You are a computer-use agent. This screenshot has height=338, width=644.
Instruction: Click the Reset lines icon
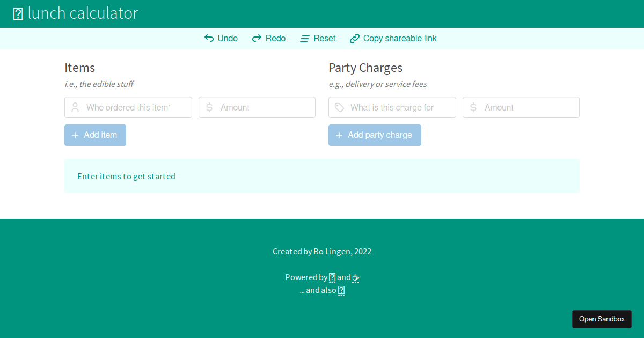(304, 38)
